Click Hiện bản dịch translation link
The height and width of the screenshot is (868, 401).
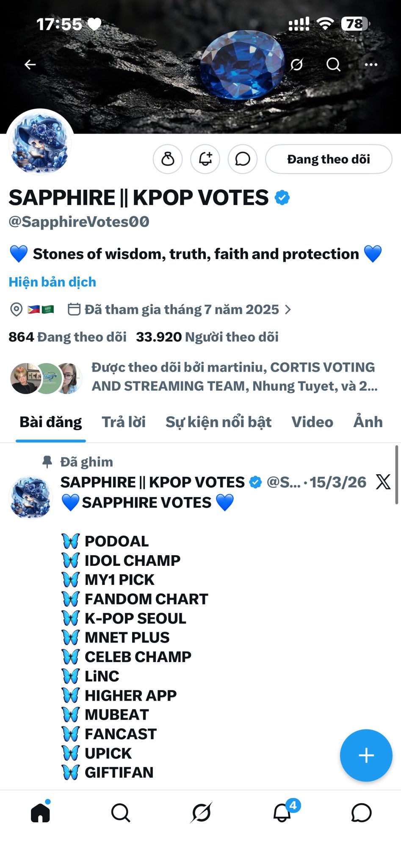tap(53, 282)
